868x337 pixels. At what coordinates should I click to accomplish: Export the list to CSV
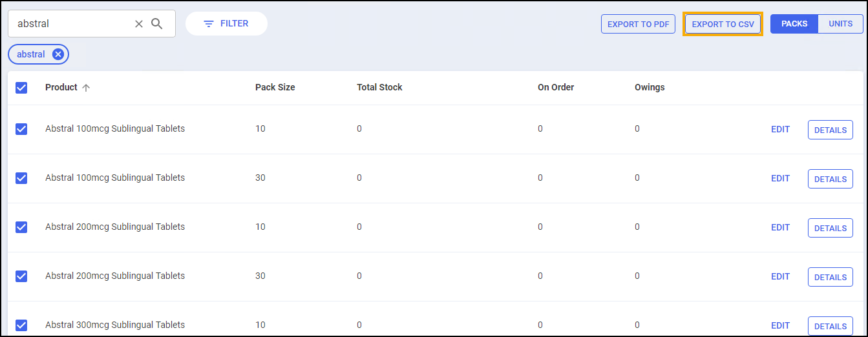click(x=723, y=25)
